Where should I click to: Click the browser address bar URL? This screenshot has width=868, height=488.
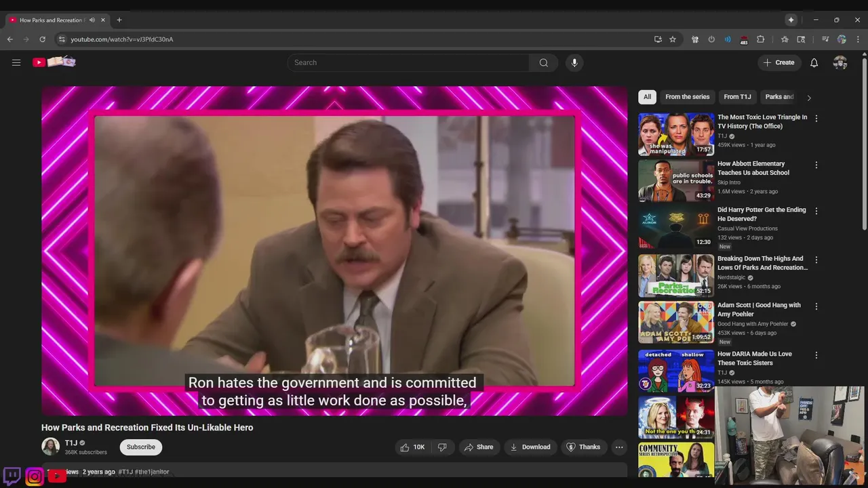tap(122, 39)
